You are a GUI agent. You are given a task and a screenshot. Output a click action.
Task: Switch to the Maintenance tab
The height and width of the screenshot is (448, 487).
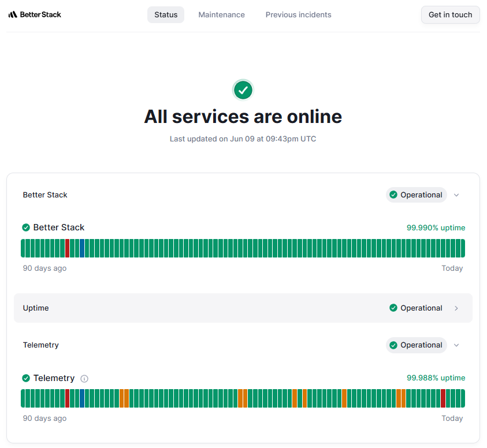pos(221,14)
